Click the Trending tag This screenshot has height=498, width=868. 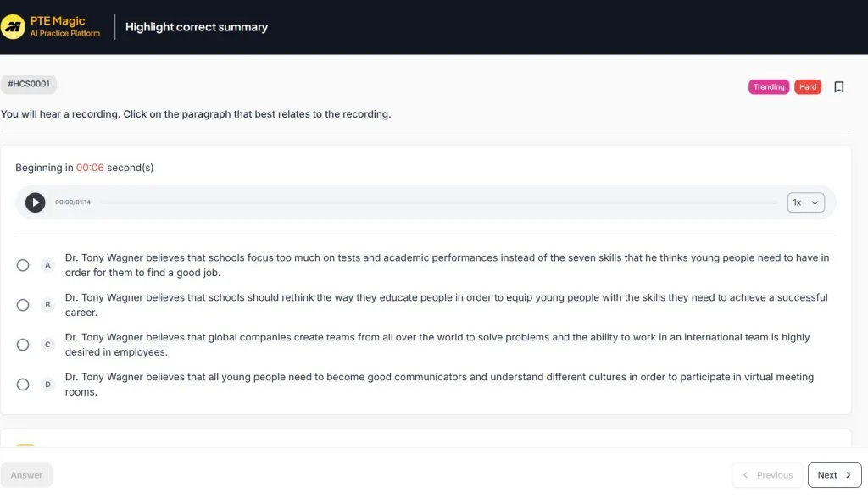click(769, 86)
